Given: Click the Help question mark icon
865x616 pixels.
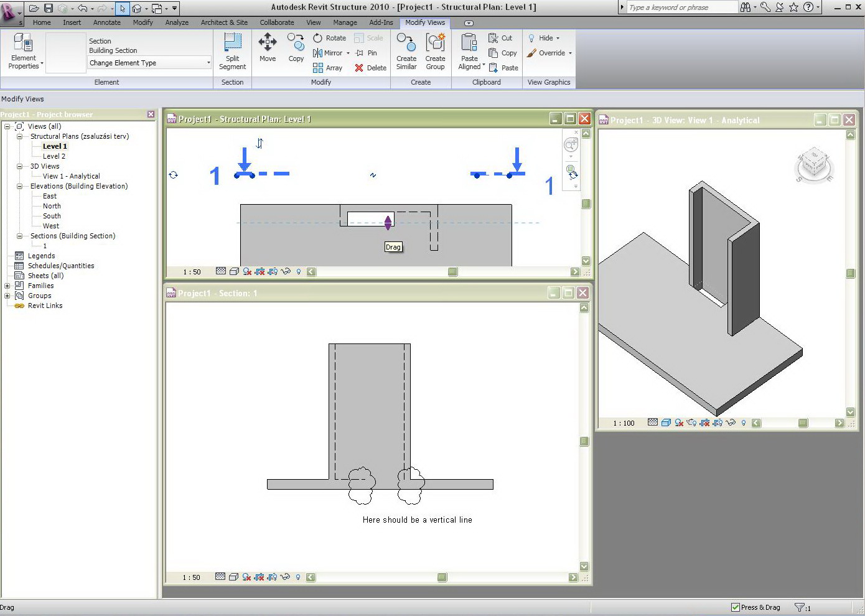Looking at the screenshot, I should click(x=808, y=7).
